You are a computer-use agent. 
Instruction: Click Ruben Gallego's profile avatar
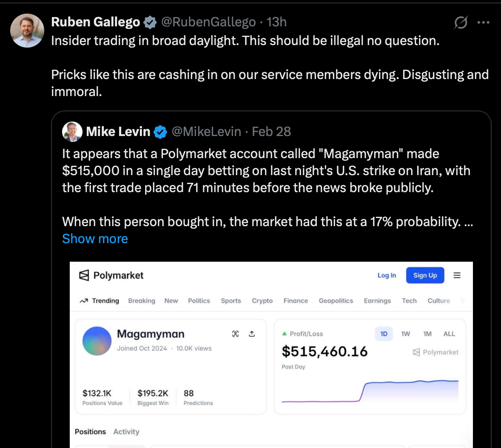pyautogui.click(x=27, y=31)
